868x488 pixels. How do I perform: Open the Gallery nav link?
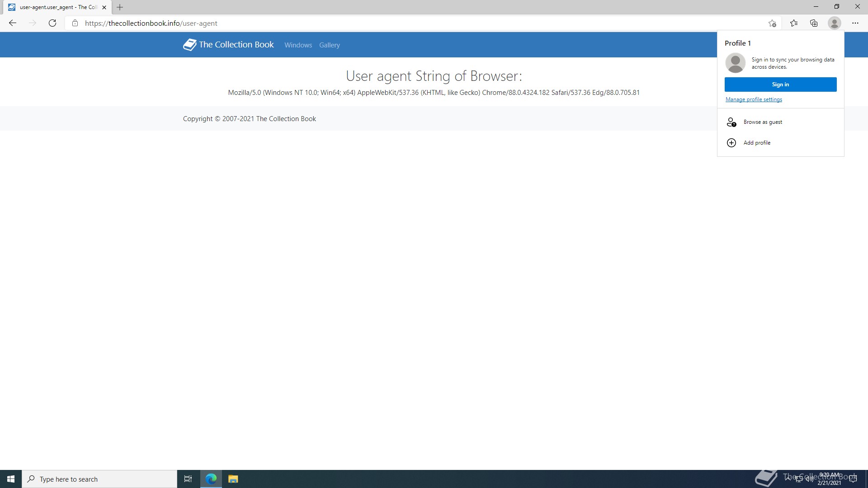tap(329, 45)
